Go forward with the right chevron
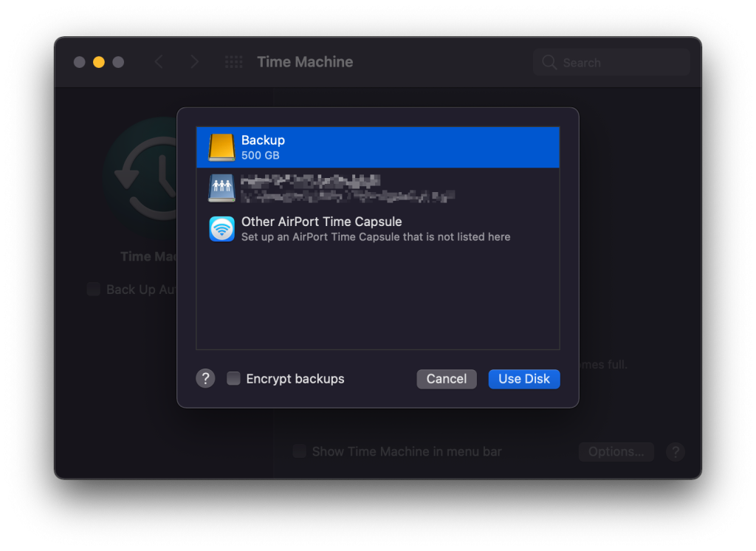 pyautogui.click(x=194, y=62)
